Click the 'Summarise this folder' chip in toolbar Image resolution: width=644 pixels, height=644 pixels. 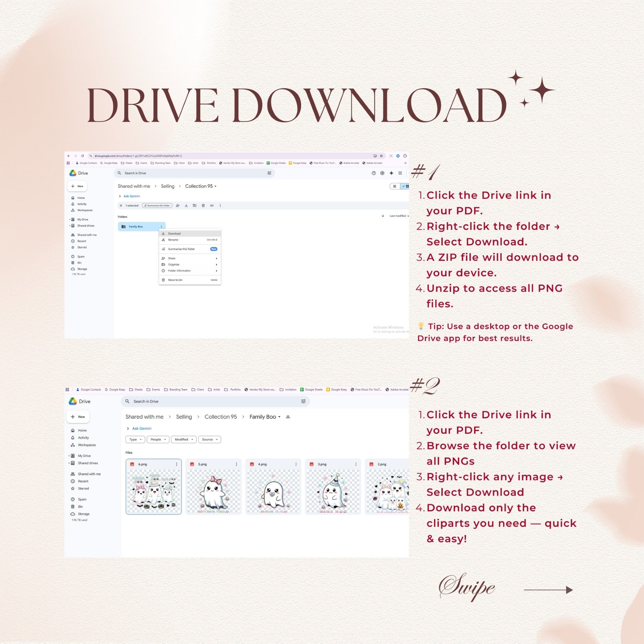(x=157, y=206)
